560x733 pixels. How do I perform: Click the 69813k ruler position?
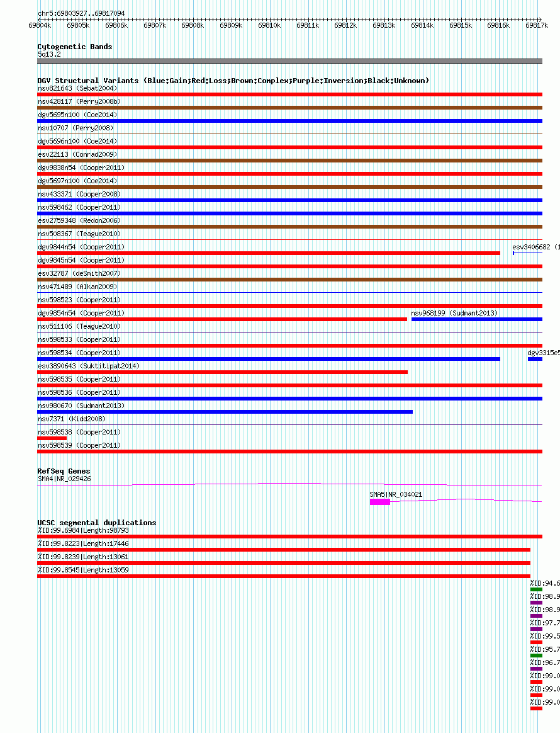384,26
